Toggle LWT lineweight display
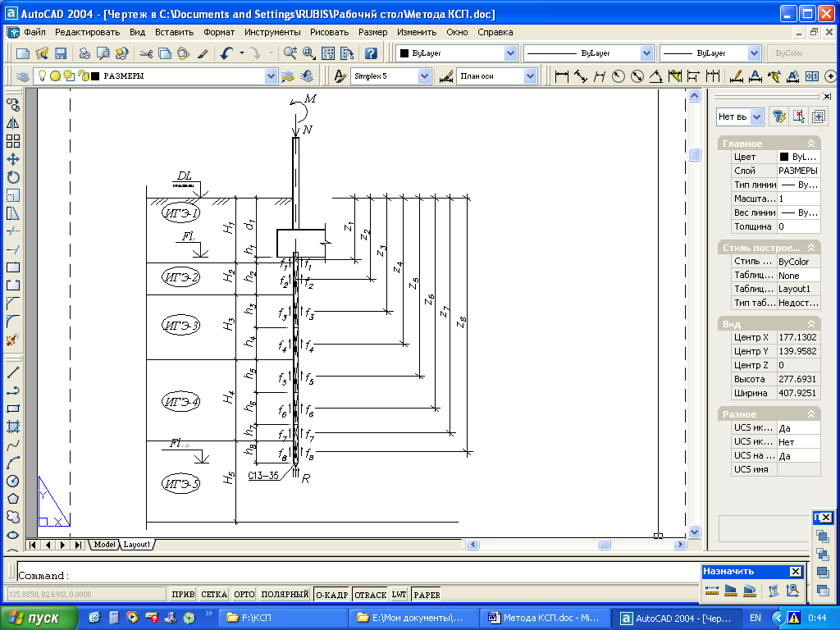This screenshot has width=840, height=630. tap(399, 594)
